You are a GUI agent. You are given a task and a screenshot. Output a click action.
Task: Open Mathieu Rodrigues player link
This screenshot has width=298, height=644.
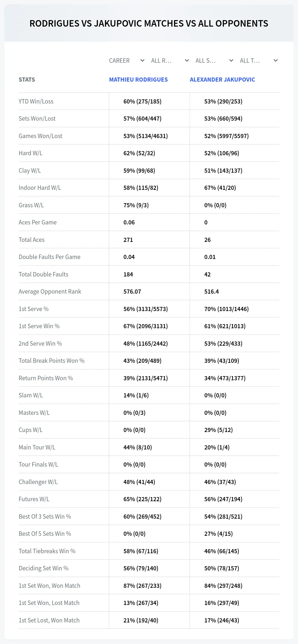tap(138, 80)
